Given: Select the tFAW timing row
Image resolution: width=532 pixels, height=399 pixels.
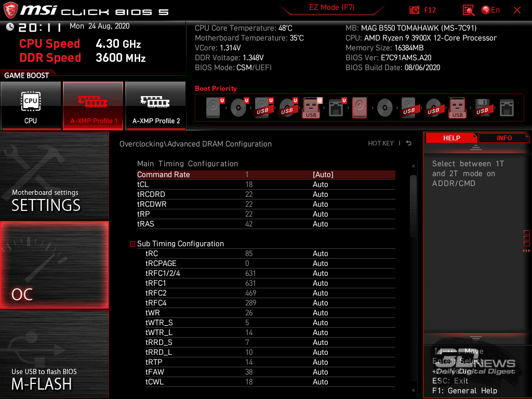Looking at the screenshot, I should [x=270, y=371].
